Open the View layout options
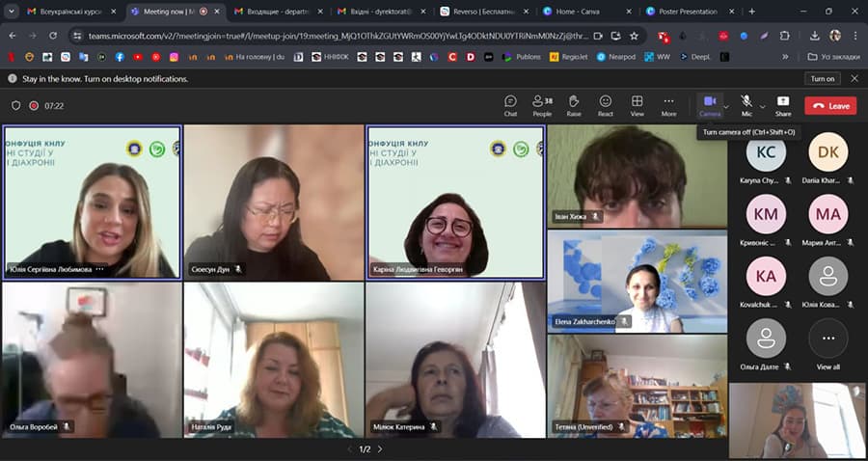This screenshot has width=868, height=461. pos(637,105)
